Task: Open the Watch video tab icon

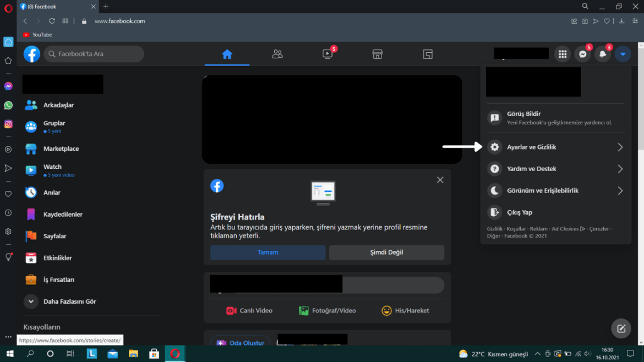Action: point(328,54)
